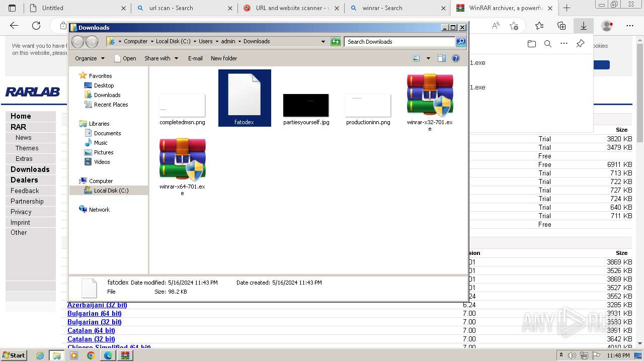Click the green refresh icon beside the address bar
Image resolution: width=644 pixels, height=362 pixels.
[x=336, y=42]
